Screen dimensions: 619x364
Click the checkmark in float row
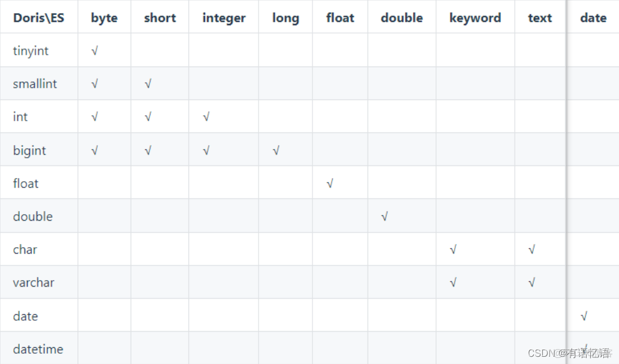(330, 183)
